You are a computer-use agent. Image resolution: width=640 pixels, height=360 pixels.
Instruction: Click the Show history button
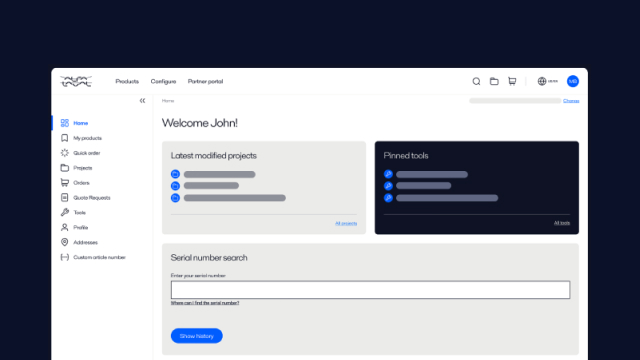click(197, 336)
